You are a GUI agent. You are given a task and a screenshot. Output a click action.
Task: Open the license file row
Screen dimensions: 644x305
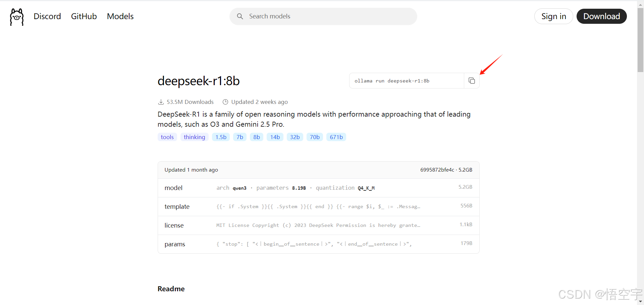coord(318,226)
